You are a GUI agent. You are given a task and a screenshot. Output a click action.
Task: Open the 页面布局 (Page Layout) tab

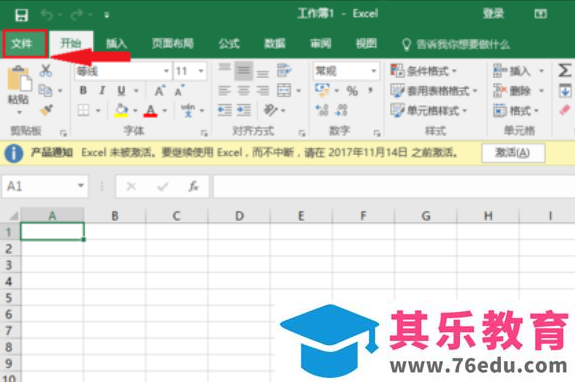click(173, 44)
